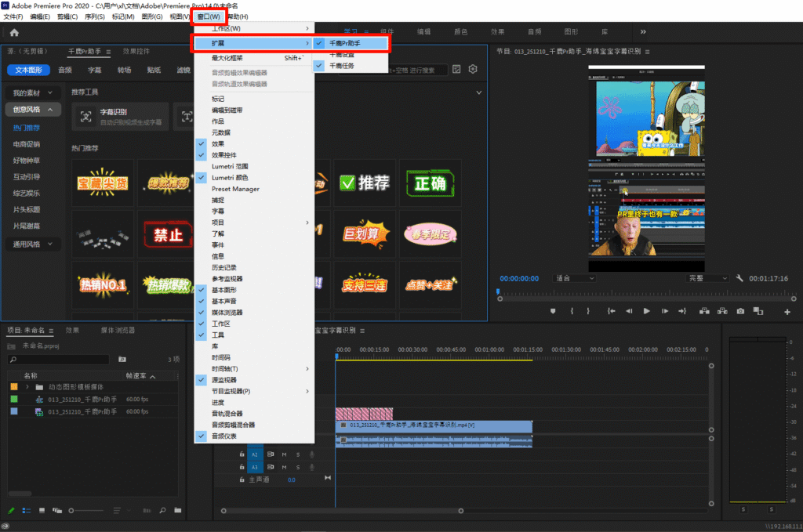The image size is (803, 532).
Task: Open the 扩展 submenu entry
Action: 253,43
